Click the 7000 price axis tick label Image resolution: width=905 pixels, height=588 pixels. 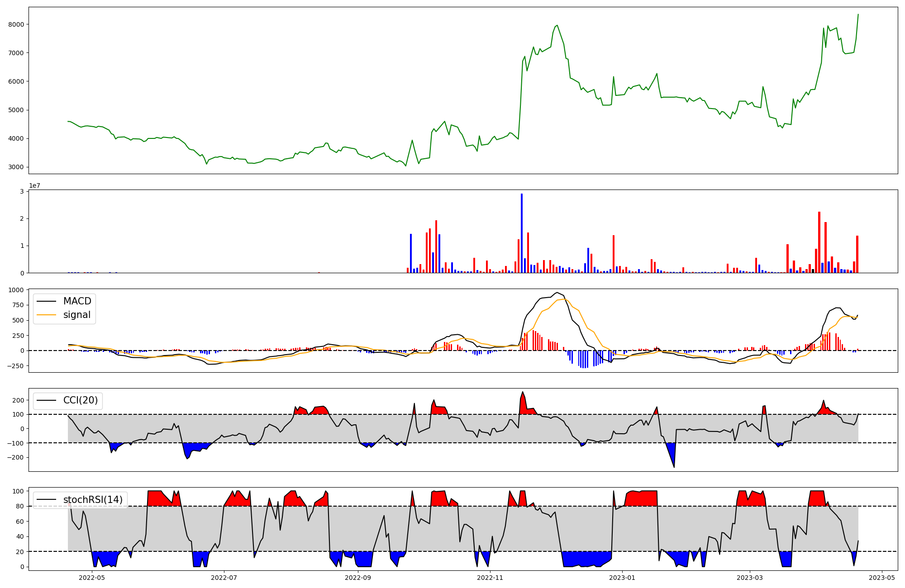click(x=16, y=53)
